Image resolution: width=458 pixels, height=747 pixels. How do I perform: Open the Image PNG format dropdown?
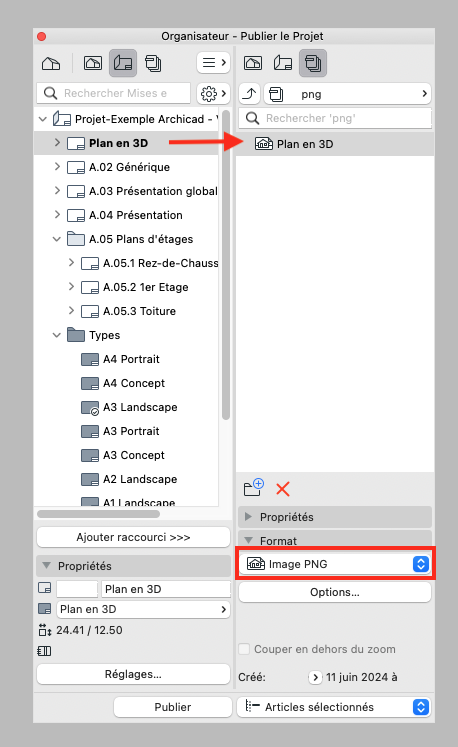pos(335,564)
